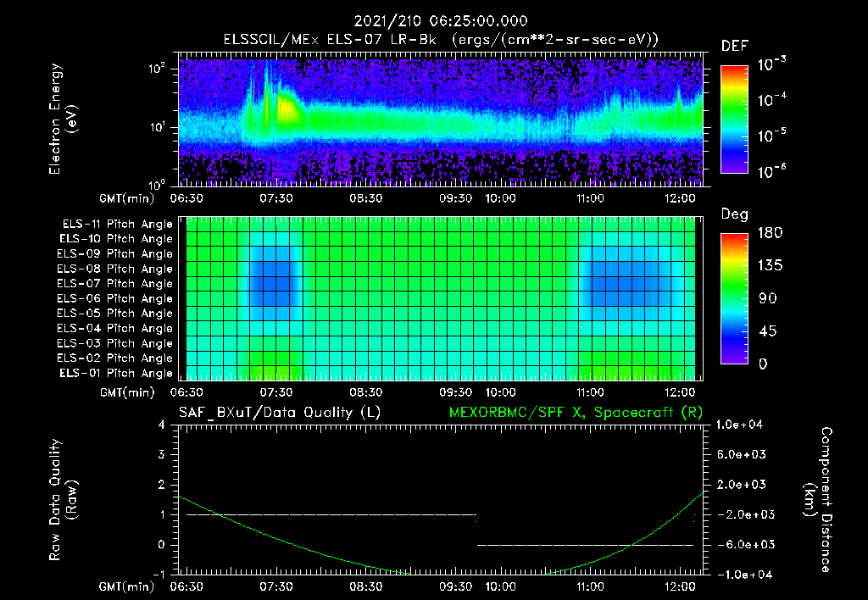Click the bright yellow electron burst in the spectrogram
The width and height of the screenshot is (868, 600).
tap(288, 108)
